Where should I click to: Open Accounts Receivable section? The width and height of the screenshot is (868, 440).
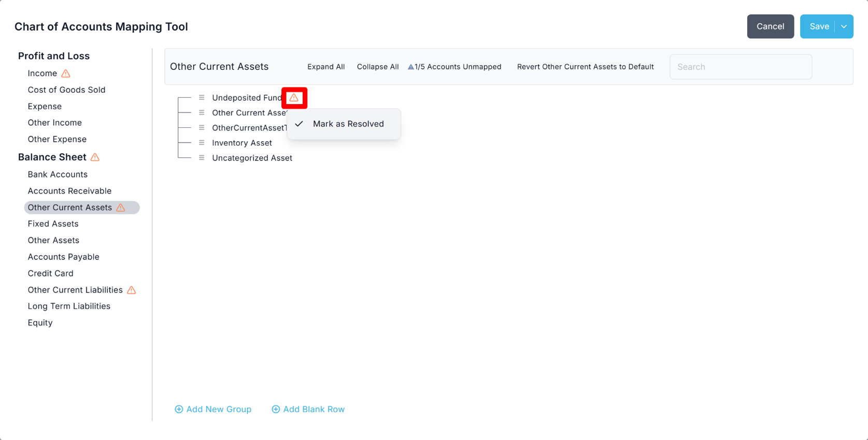pos(69,191)
